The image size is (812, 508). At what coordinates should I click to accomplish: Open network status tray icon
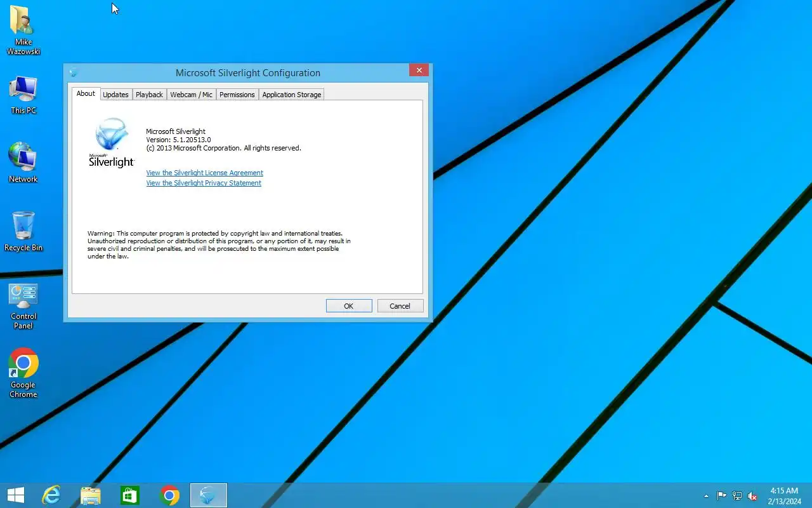point(737,496)
